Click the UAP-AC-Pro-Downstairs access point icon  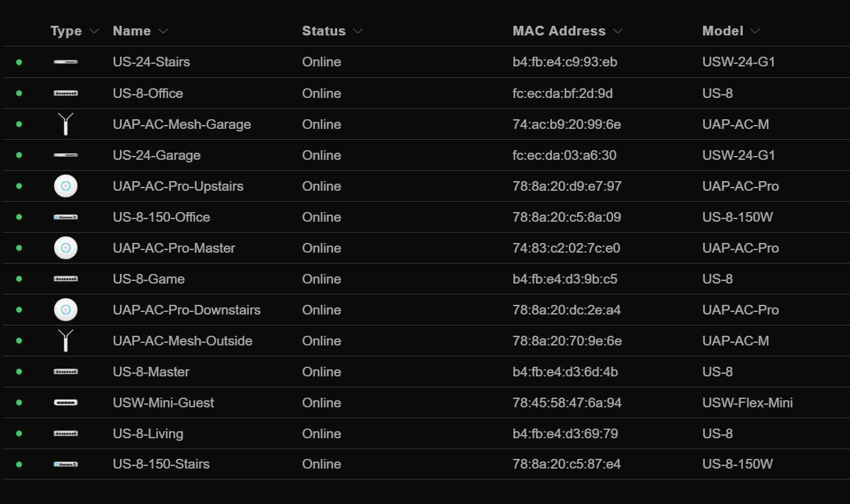tap(65, 310)
